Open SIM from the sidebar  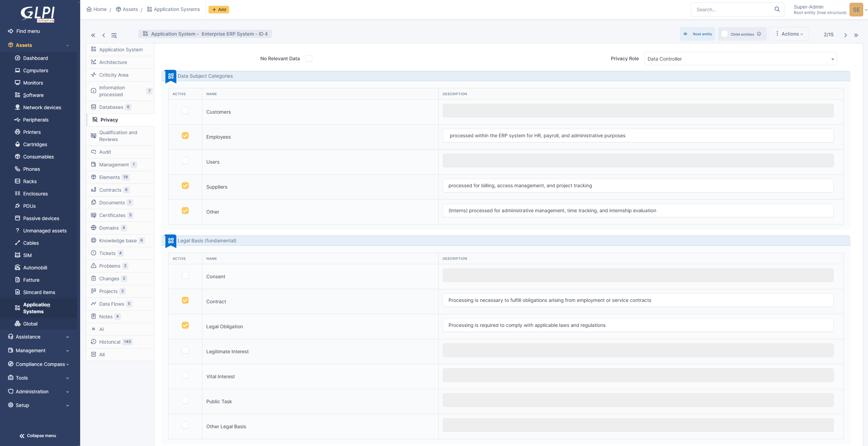pyautogui.click(x=27, y=255)
